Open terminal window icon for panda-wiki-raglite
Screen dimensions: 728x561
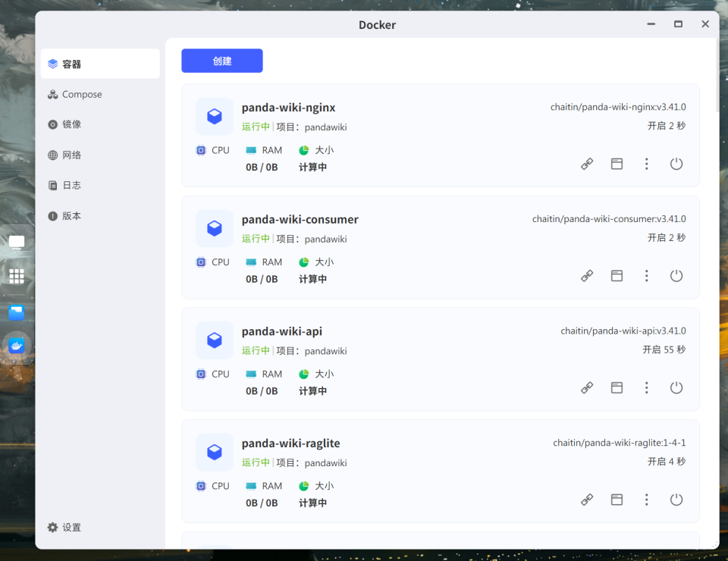click(617, 500)
